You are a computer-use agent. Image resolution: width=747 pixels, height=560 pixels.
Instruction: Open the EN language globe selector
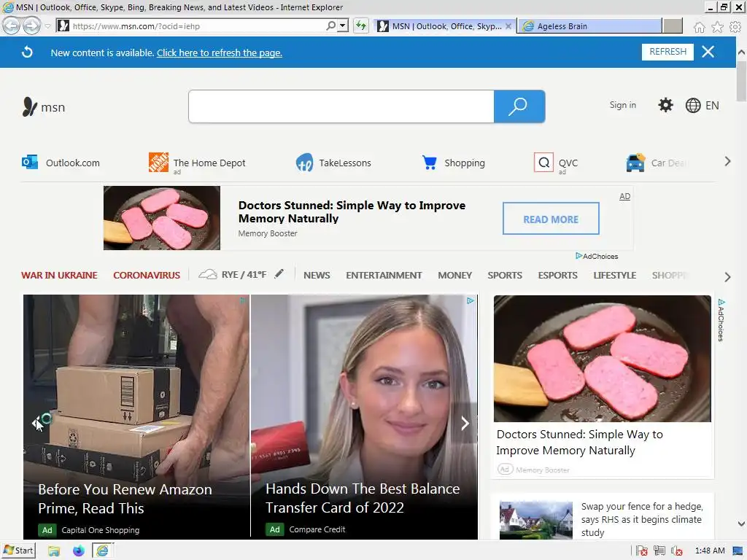coord(702,105)
